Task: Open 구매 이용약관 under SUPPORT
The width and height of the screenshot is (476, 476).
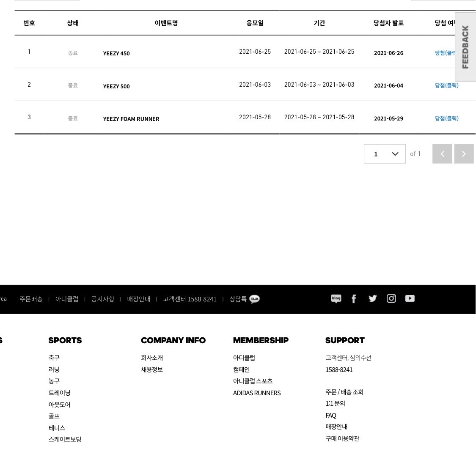Action: click(x=342, y=439)
